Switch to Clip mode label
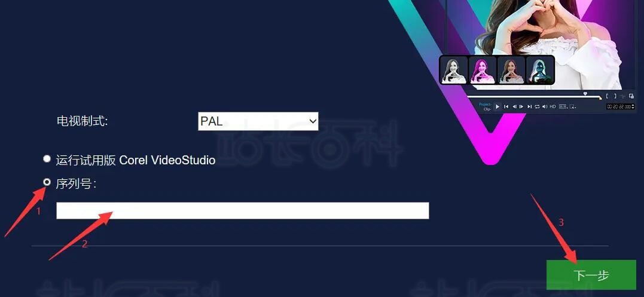This screenshot has height=297, width=644. click(487, 109)
